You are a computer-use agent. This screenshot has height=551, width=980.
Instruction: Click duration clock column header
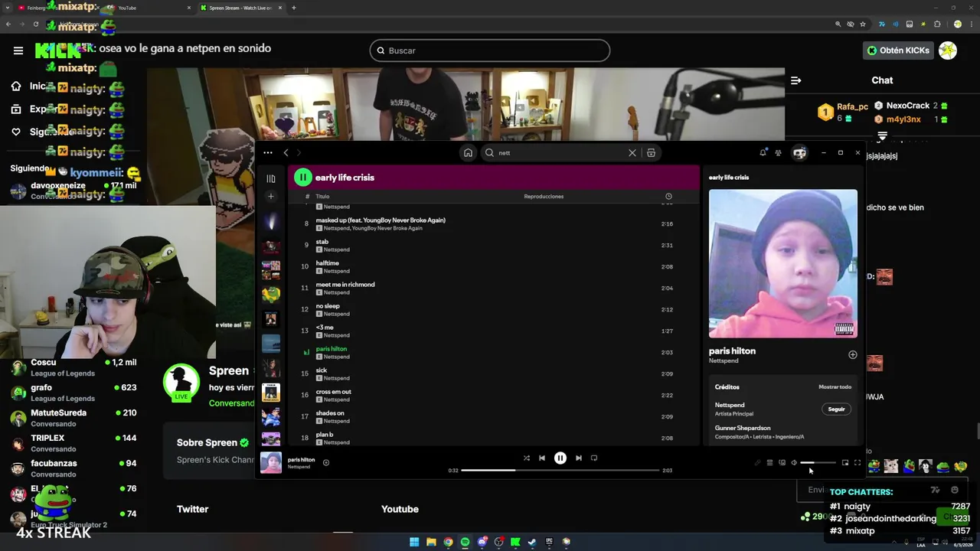click(668, 197)
